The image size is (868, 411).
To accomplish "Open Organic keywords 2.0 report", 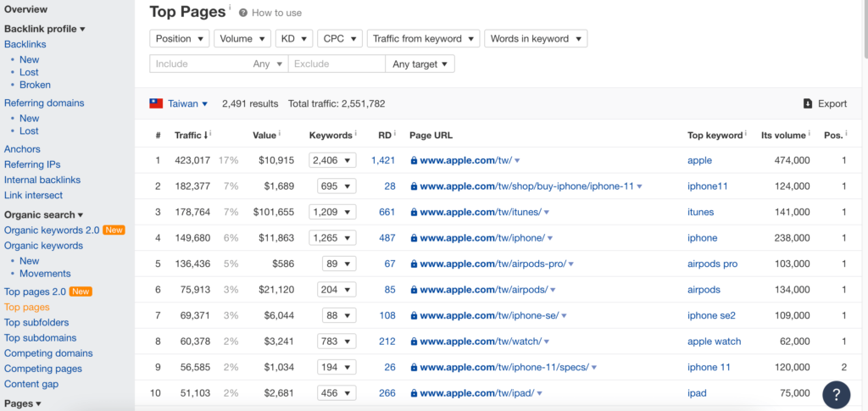I will pos(52,230).
